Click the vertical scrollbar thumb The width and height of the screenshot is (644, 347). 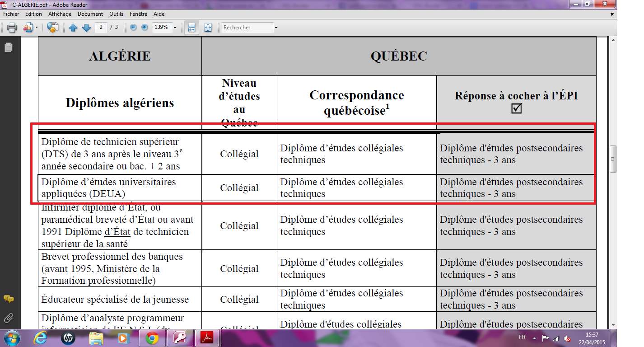(613, 159)
